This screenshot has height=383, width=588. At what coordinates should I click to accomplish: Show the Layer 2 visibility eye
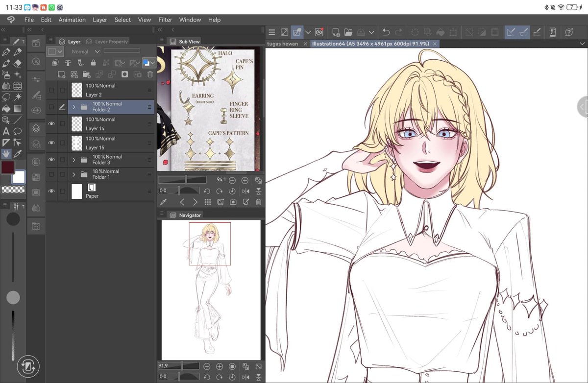[x=51, y=90]
